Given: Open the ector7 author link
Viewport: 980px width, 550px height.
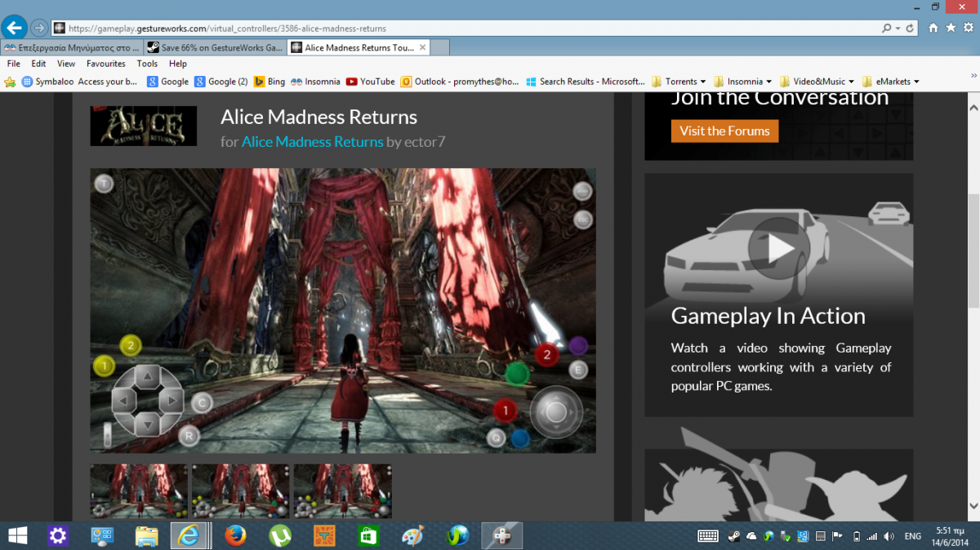Looking at the screenshot, I should point(425,142).
